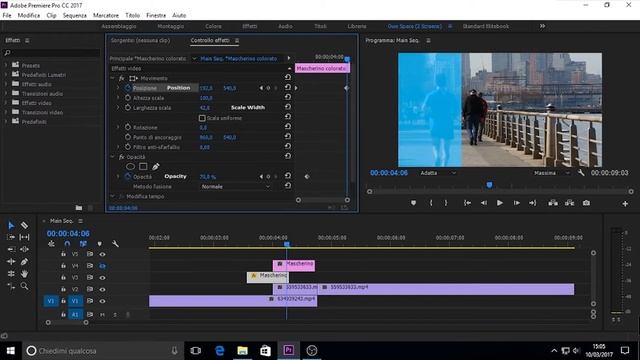This screenshot has height=360, width=640.
Task: Target the A1 audio track
Action: coord(75,314)
